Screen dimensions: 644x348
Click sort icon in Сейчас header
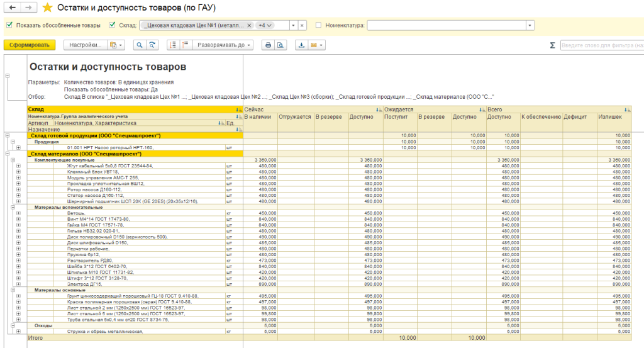point(379,109)
